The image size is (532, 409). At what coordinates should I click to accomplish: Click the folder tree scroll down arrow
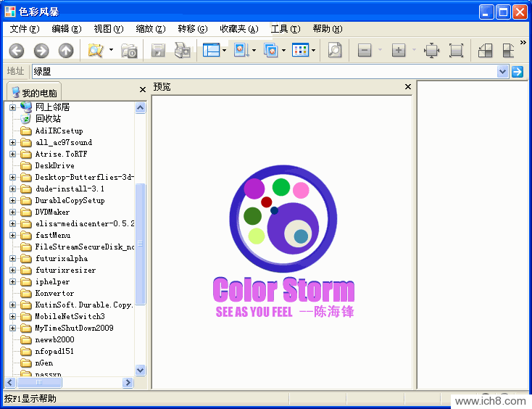tap(141, 370)
